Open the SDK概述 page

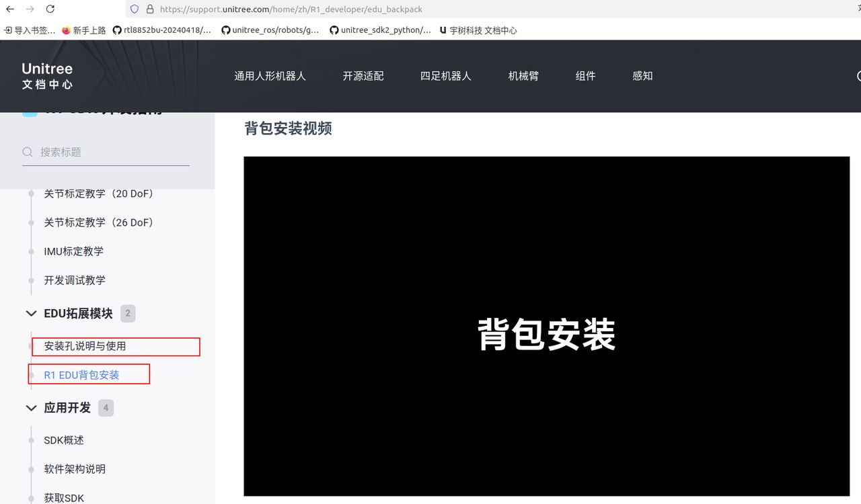pos(64,440)
